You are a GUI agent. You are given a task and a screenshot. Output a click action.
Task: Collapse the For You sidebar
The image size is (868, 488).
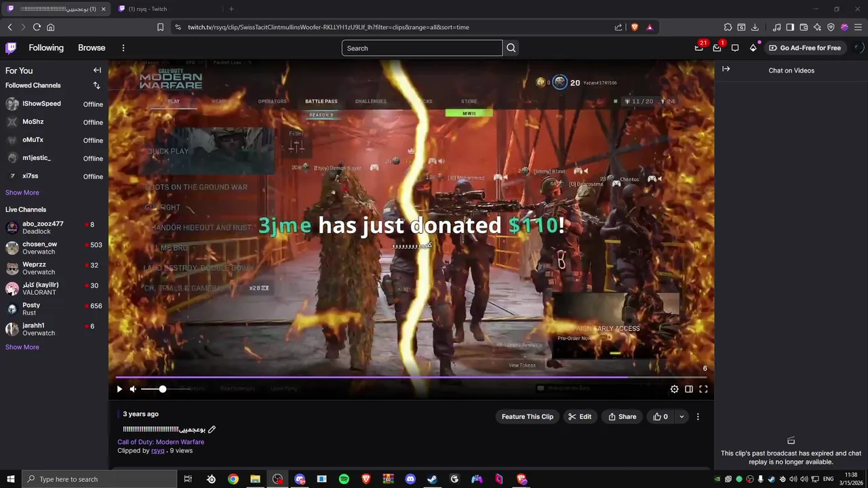[x=97, y=70]
